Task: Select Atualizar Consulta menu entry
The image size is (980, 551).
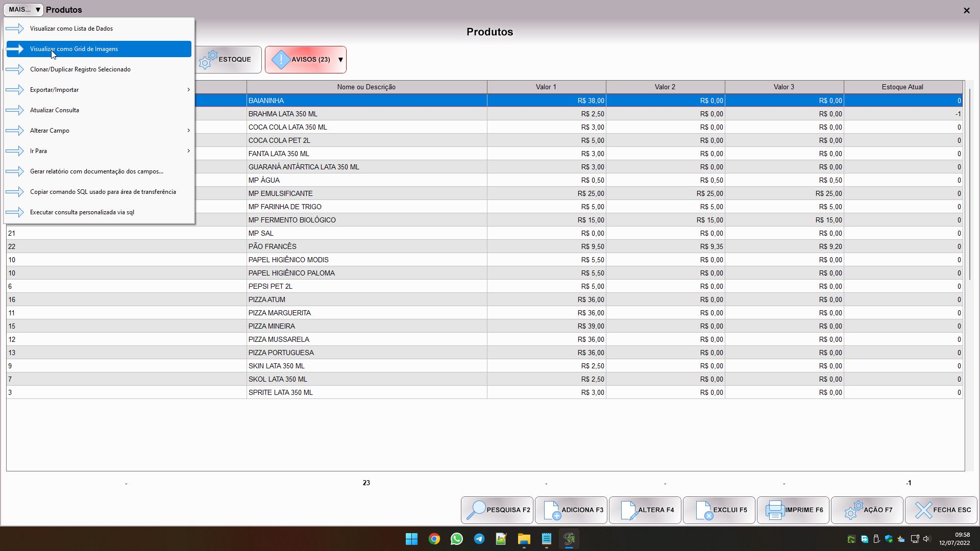Action: (55, 110)
